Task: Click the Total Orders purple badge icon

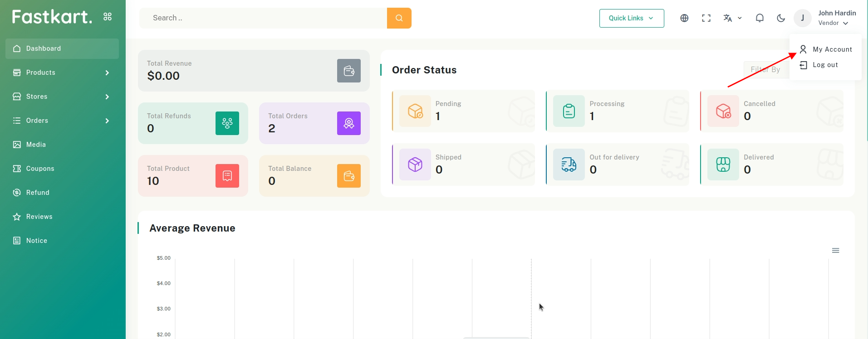Action: pos(348,123)
